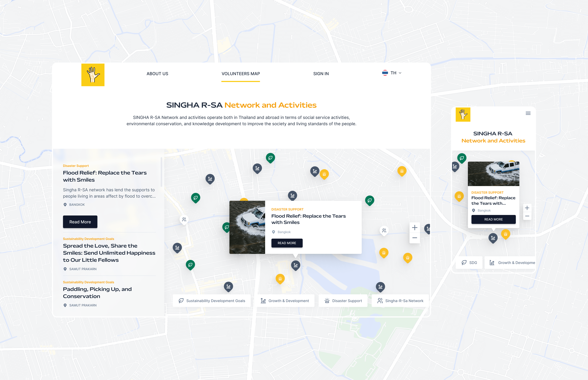Toggle Singha-R-Sa Network filter

click(x=400, y=301)
